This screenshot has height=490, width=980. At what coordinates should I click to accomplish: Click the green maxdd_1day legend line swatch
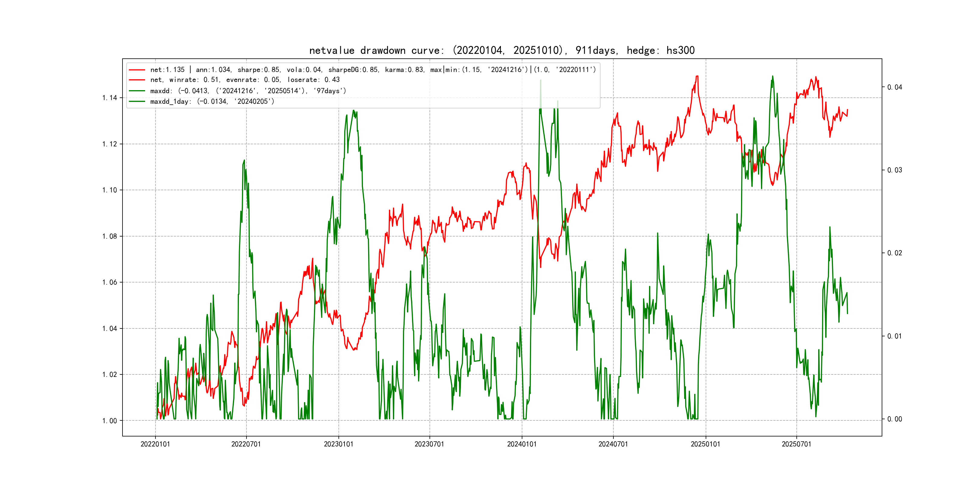click(x=137, y=102)
